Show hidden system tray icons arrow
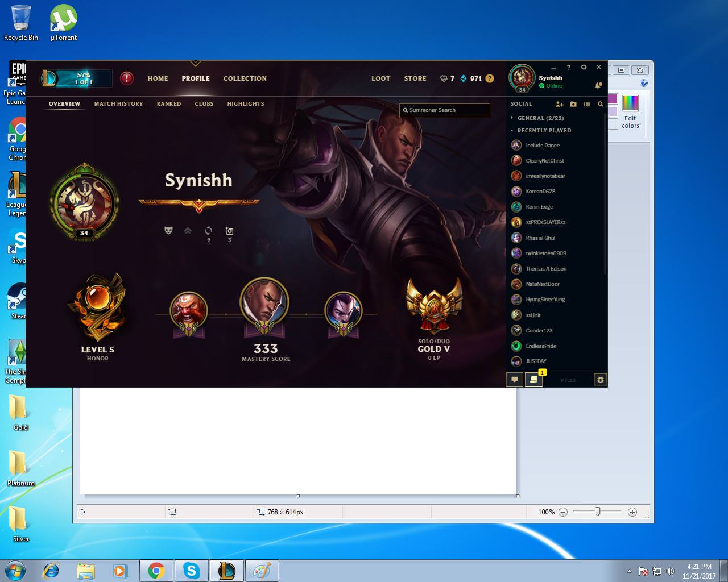Screen dimensions: 728x582 pos(629,571)
